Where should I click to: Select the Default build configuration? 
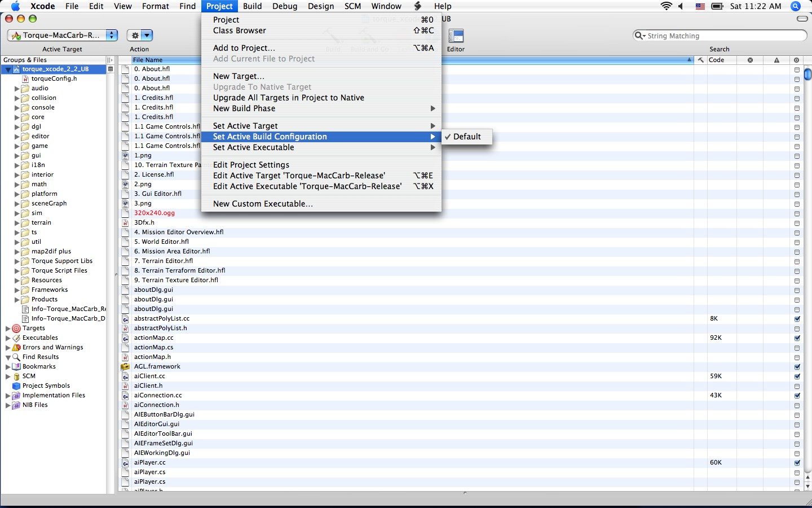coord(467,137)
